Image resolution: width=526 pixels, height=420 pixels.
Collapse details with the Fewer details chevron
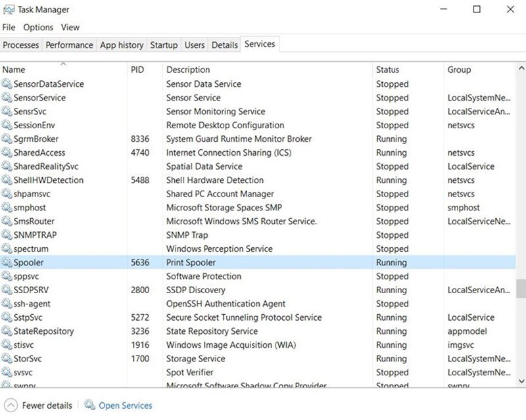(9, 406)
